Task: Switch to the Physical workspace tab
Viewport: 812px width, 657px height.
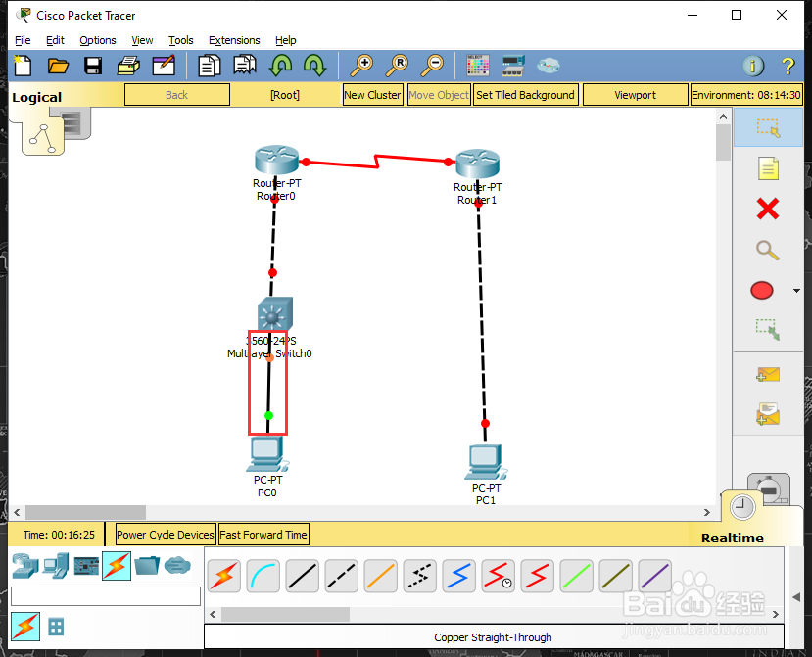Action: click(x=76, y=122)
